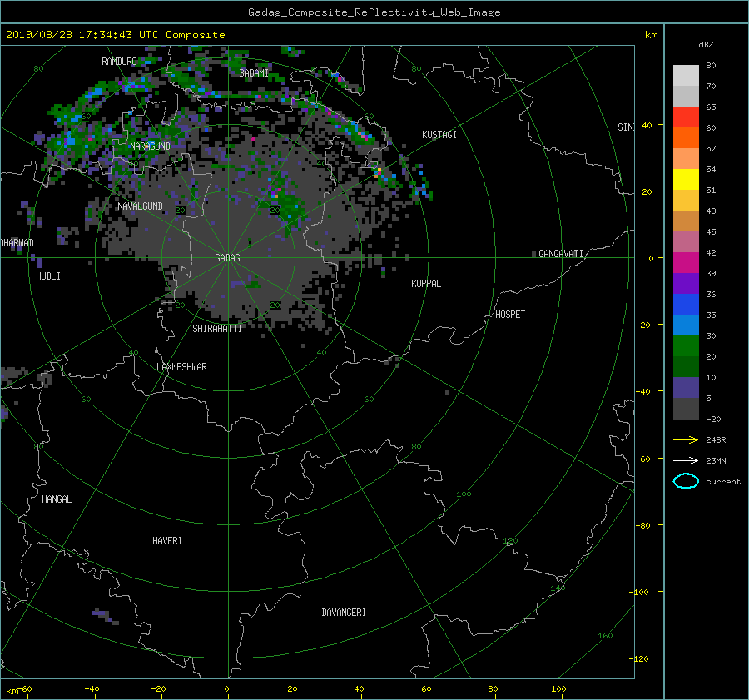Click the yellow 24SR arrow legend icon

pyautogui.click(x=686, y=440)
